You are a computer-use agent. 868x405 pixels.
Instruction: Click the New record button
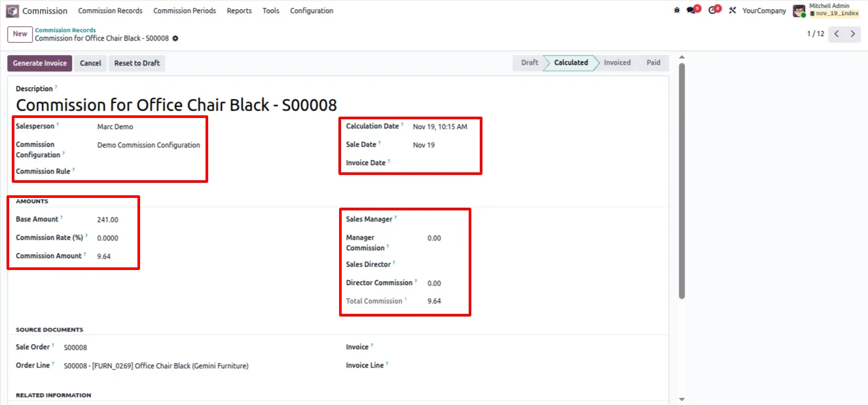pos(20,34)
